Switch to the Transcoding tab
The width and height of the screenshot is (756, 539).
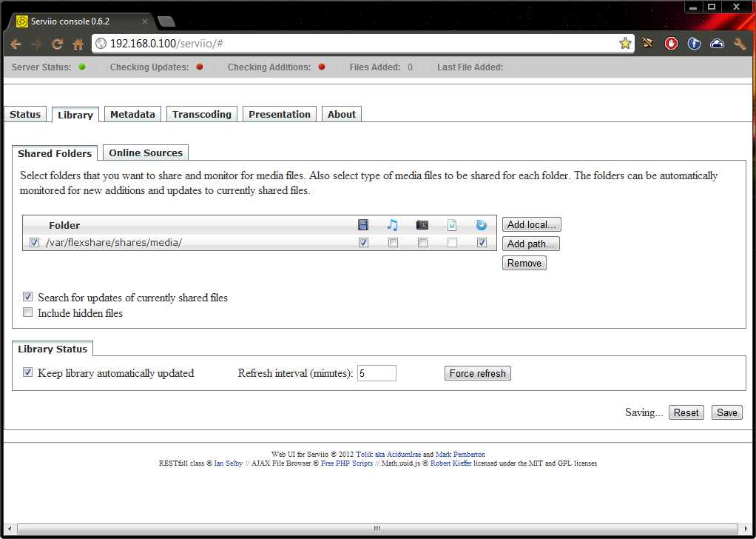[x=202, y=114]
